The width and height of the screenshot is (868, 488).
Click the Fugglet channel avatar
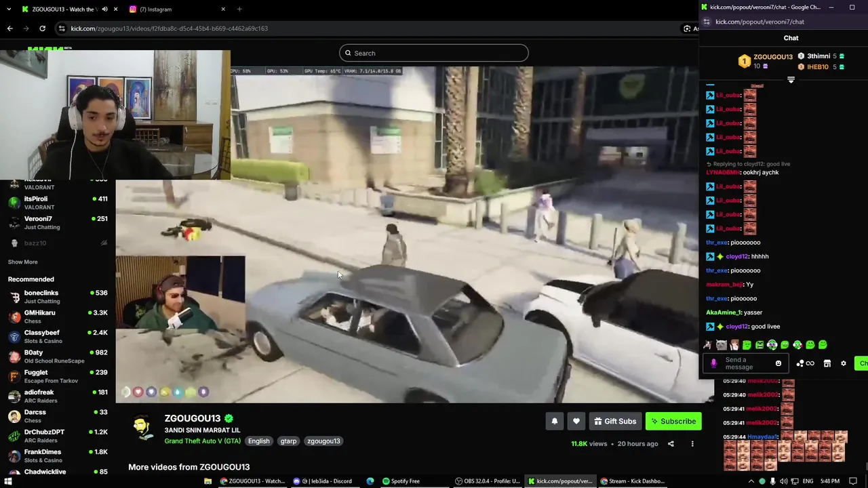pyautogui.click(x=14, y=376)
